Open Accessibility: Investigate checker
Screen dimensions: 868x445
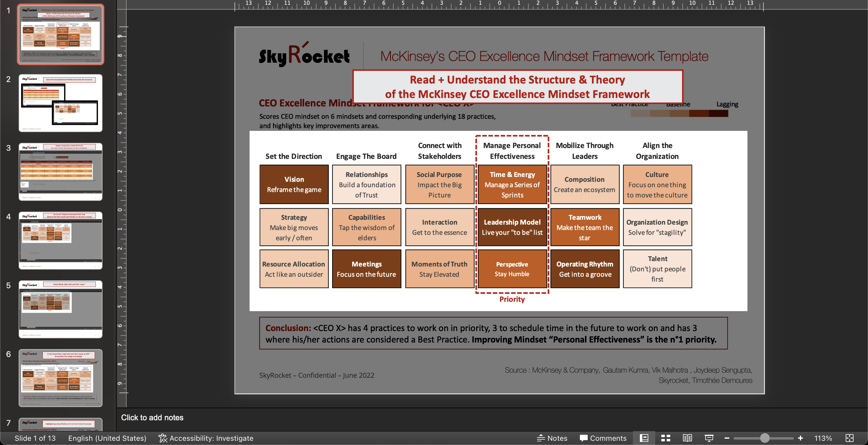coord(206,438)
